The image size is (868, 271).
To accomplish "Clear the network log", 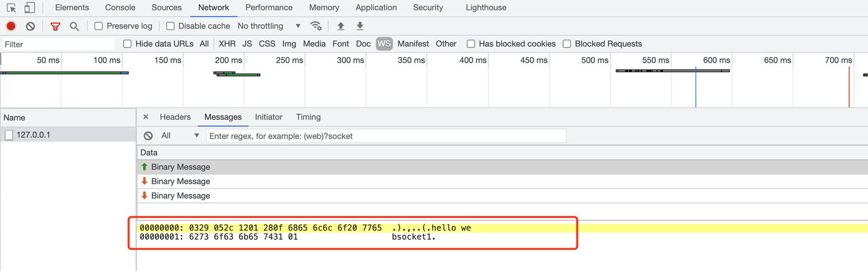I will pyautogui.click(x=30, y=26).
